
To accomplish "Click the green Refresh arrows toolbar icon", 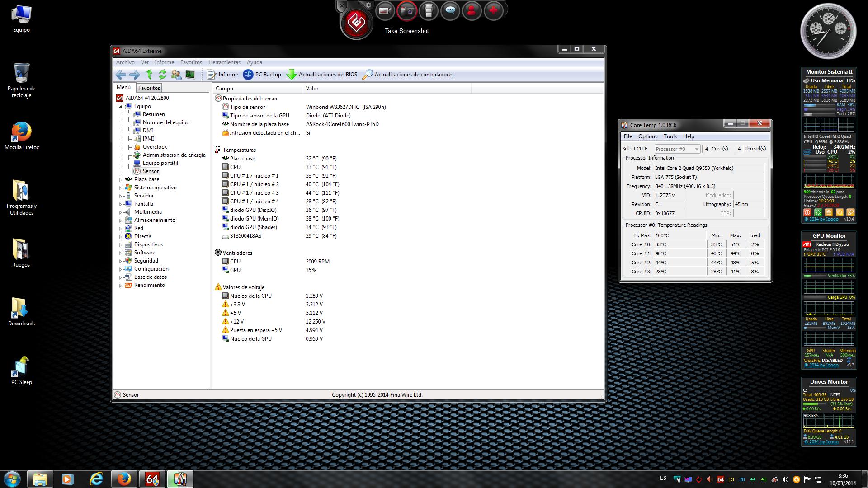I will point(163,75).
